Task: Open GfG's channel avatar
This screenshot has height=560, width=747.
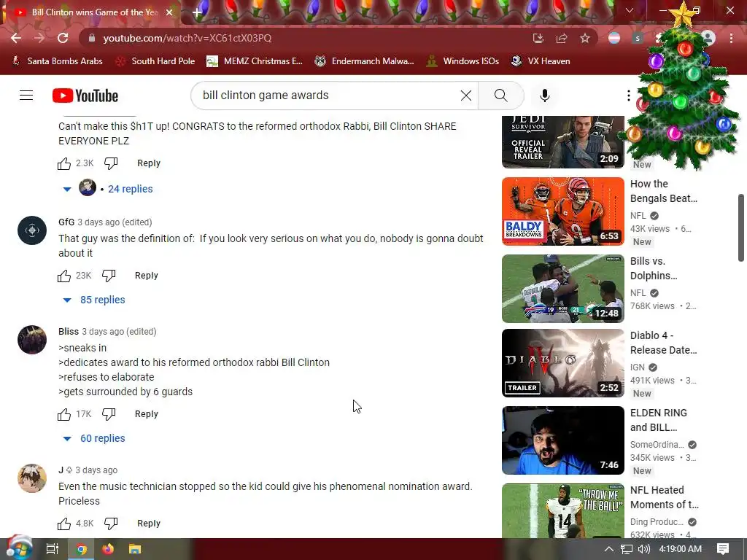Action: tap(32, 230)
